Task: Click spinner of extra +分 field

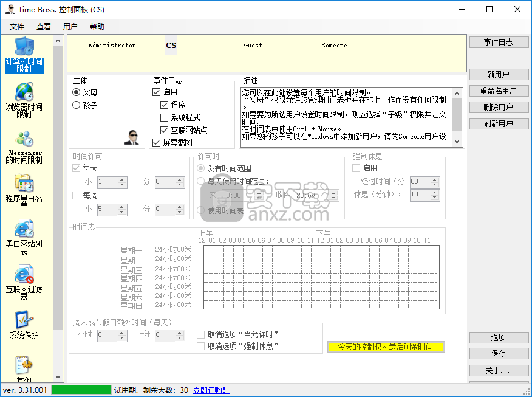Action: tap(180, 336)
